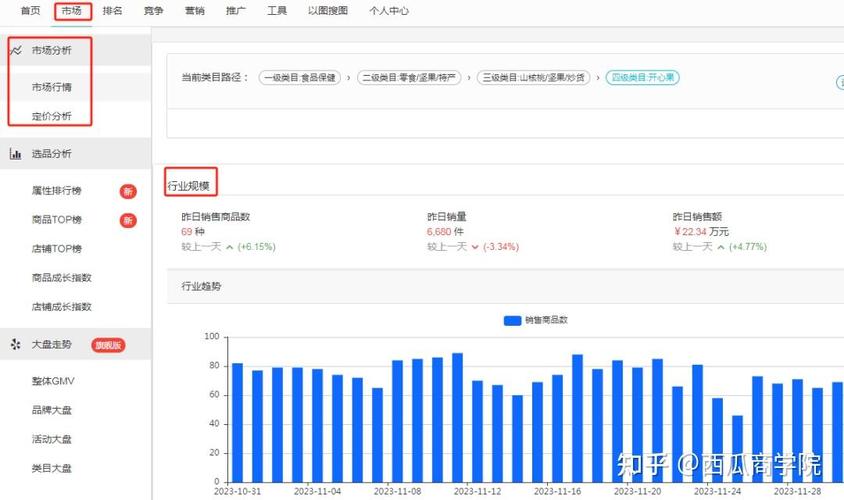The height and width of the screenshot is (500, 844).
Task: Open the 工具 top menu
Action: pyautogui.click(x=277, y=11)
